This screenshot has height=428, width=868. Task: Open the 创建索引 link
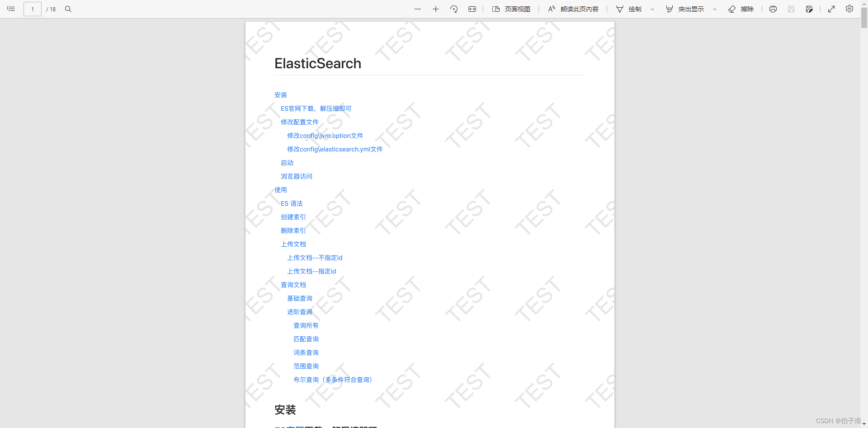pyautogui.click(x=293, y=217)
